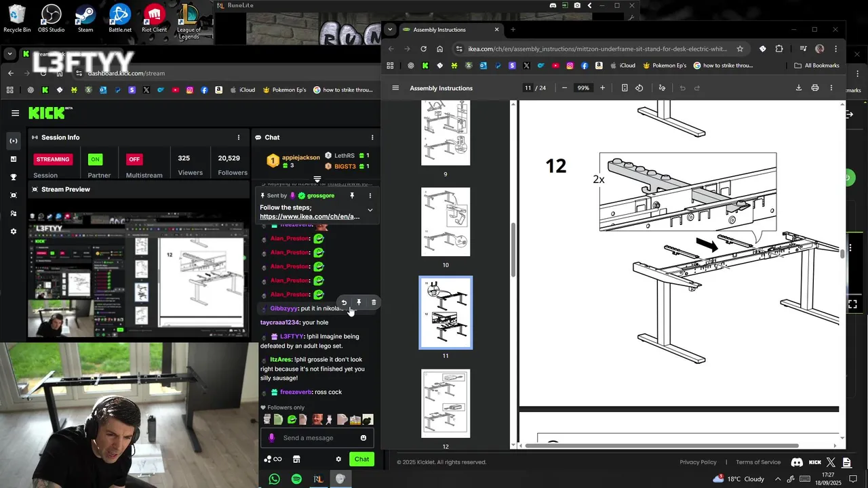Open Discord link in Kicklet footer
868x488 pixels.
coord(797,462)
